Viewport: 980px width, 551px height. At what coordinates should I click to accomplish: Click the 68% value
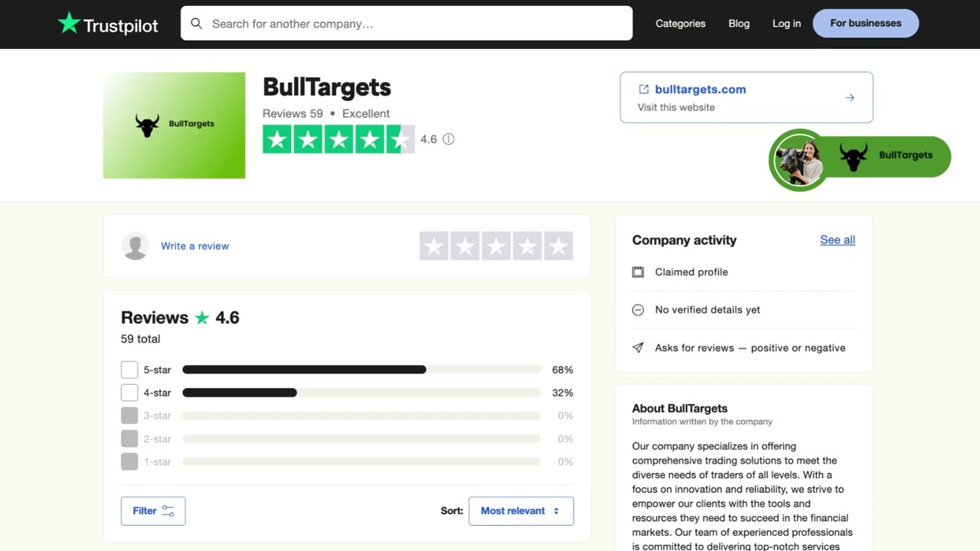[563, 370]
